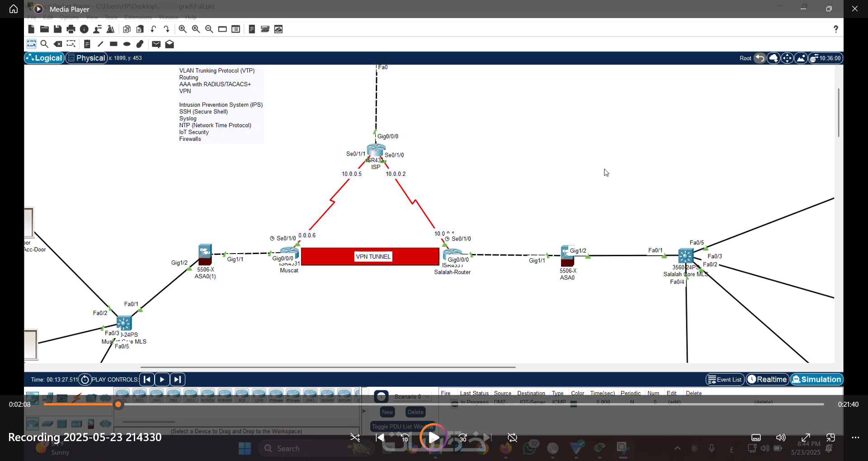Choose the Resize Shape tool
Screen dimensions: 868x461
coord(71,44)
